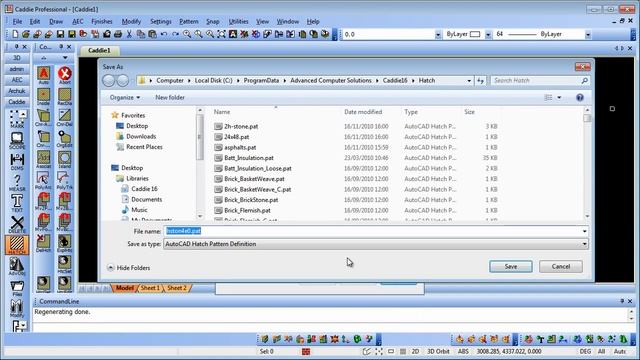Select the PolyArc tool

(44, 180)
